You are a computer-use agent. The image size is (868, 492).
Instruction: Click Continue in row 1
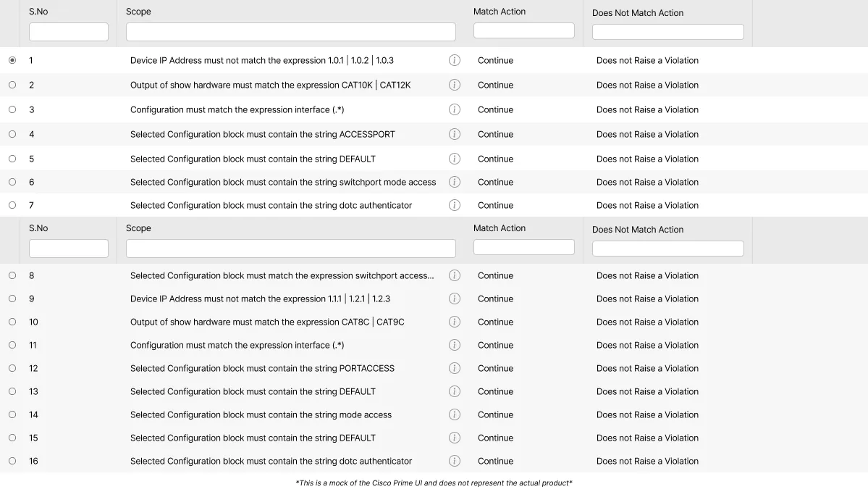[x=495, y=60]
